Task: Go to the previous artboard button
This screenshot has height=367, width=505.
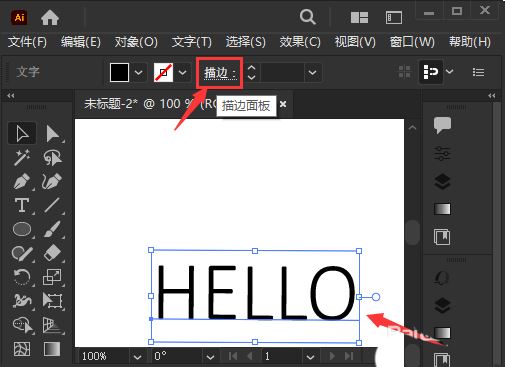Action: (250, 356)
